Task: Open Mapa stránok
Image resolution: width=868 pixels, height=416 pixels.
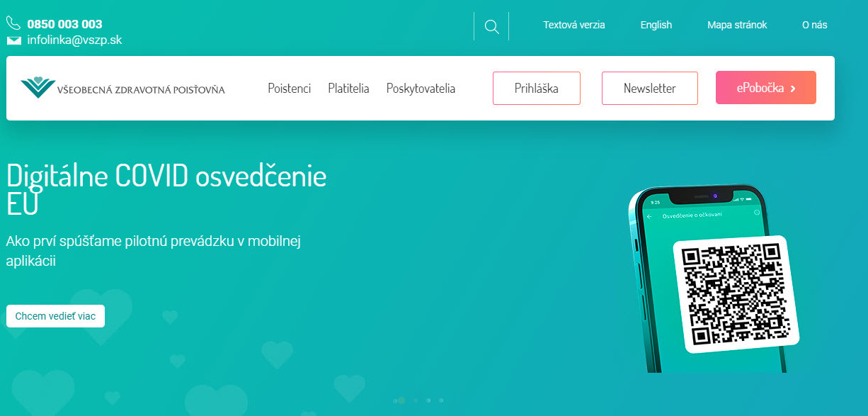Action: coord(737,25)
